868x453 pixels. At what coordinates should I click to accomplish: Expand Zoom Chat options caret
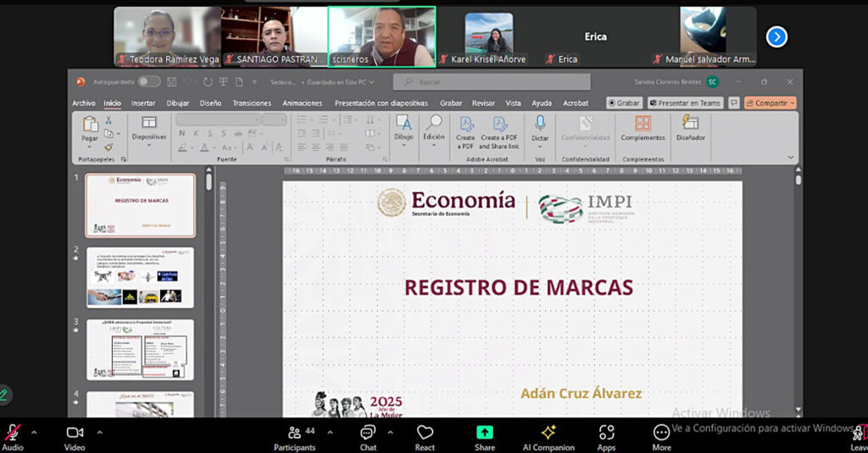(390, 433)
